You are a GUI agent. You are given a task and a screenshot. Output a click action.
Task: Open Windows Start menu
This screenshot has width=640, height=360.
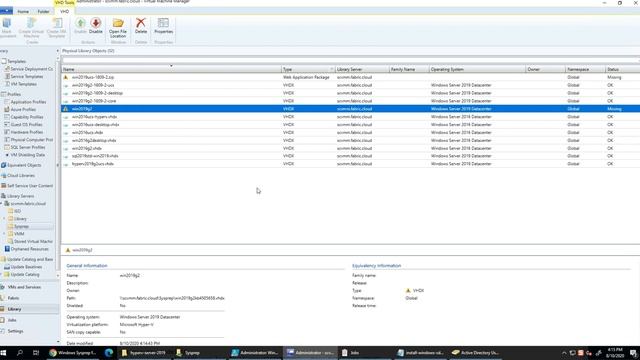point(4,353)
